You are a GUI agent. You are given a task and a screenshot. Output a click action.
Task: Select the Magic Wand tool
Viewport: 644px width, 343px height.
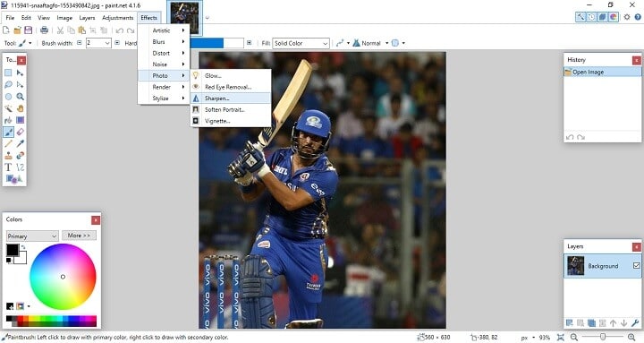pyautogui.click(x=8, y=108)
